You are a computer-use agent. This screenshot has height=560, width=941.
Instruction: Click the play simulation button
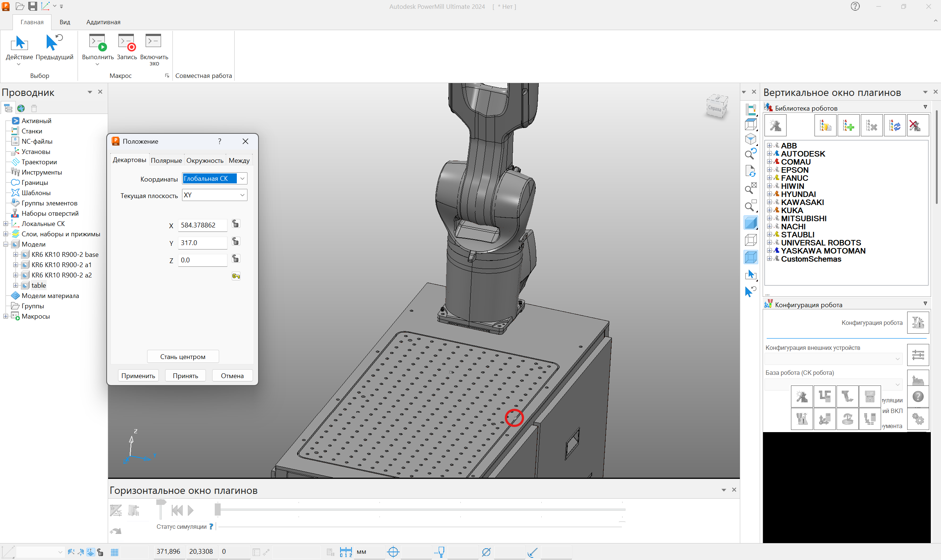(x=191, y=510)
